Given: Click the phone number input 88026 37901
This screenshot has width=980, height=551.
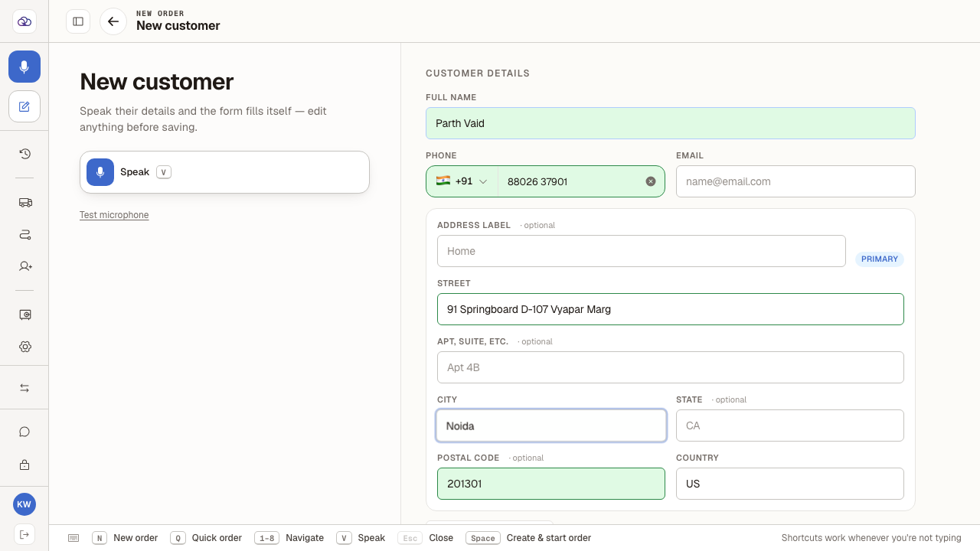Looking at the screenshot, I should [571, 181].
